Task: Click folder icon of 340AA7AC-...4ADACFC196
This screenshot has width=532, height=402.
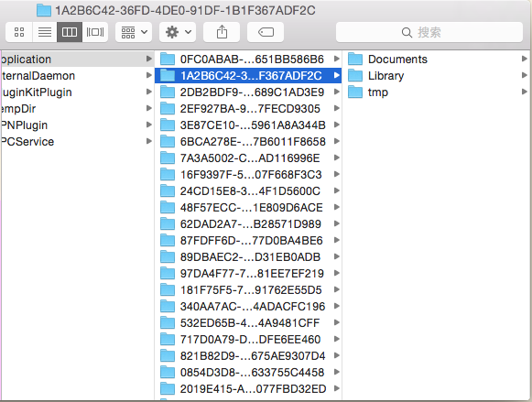Action: point(168,307)
